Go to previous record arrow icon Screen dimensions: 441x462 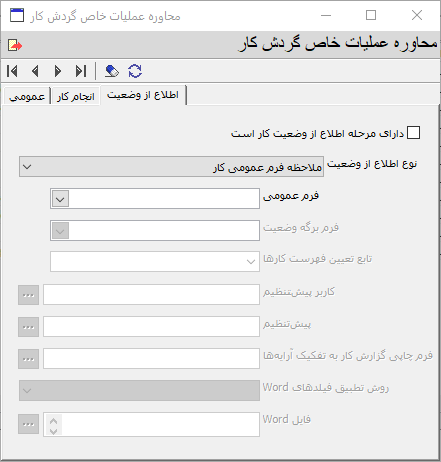tap(35, 71)
